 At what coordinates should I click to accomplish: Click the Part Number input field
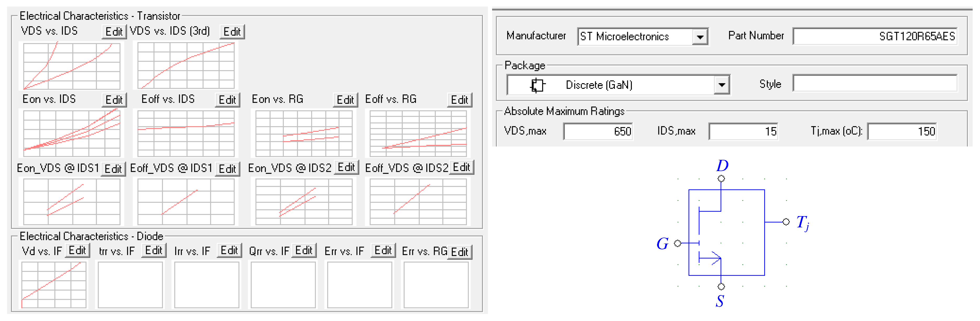pos(875,36)
